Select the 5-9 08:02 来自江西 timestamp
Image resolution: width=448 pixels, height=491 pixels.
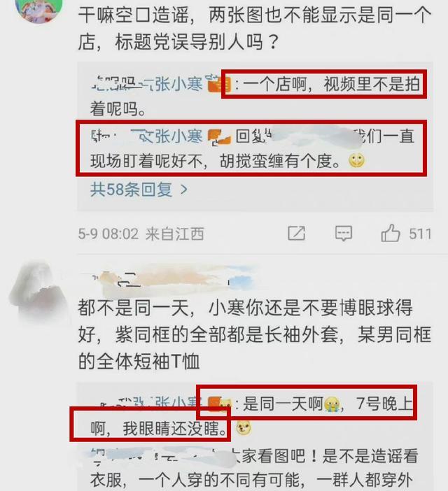point(141,234)
